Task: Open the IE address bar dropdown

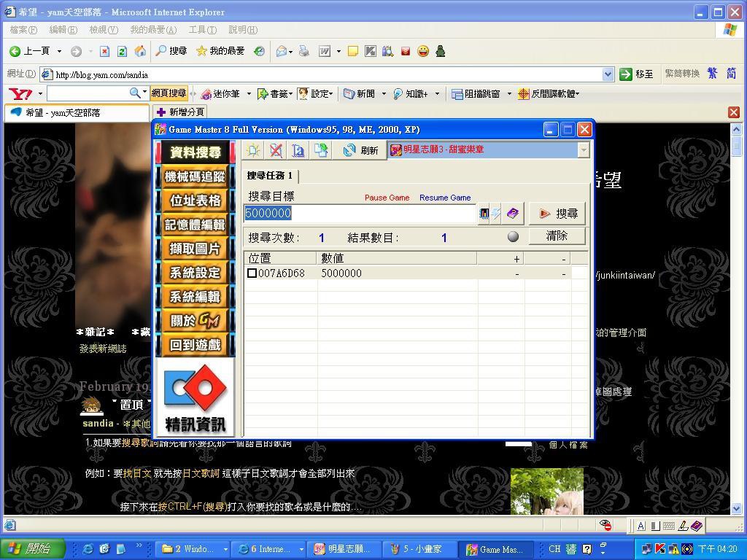Action: pos(608,74)
